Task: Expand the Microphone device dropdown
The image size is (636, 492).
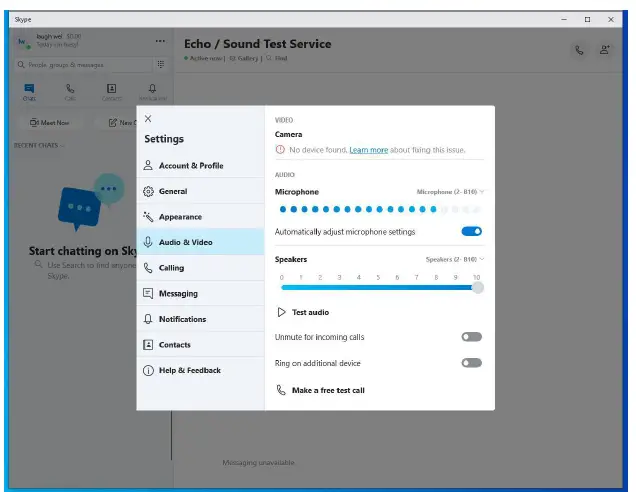Action: click(x=450, y=191)
